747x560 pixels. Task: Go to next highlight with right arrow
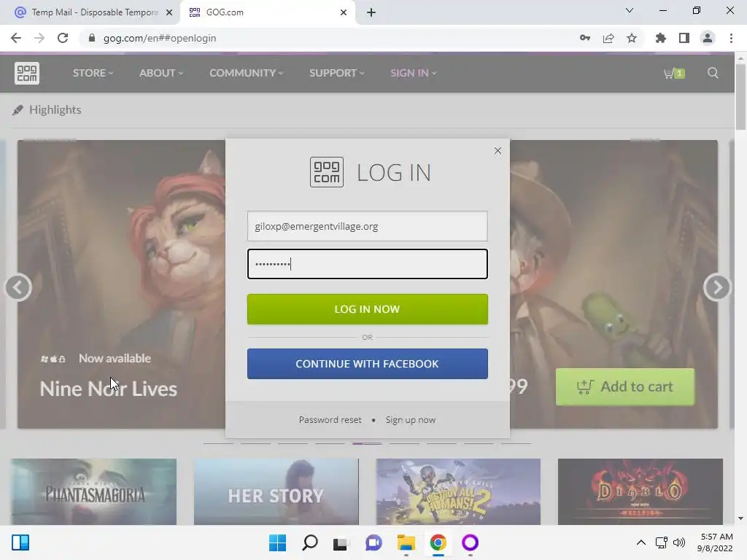point(717,287)
